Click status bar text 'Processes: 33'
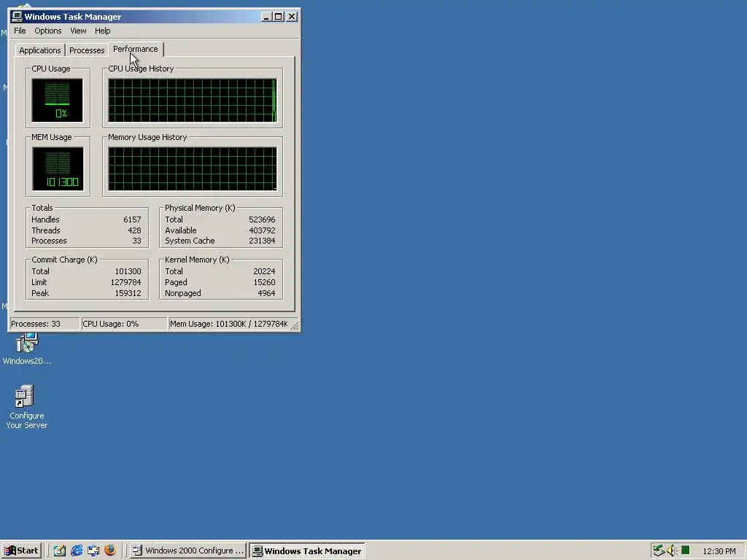This screenshot has width=747, height=560. [x=36, y=324]
